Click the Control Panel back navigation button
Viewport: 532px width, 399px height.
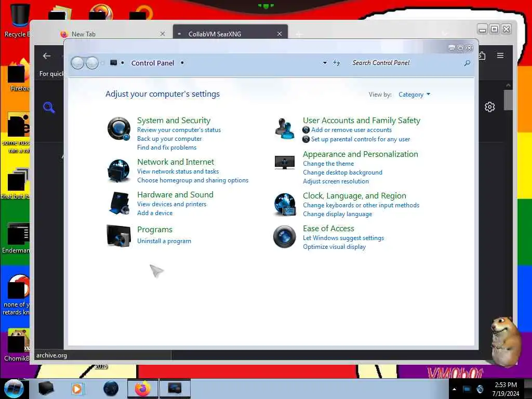click(x=78, y=63)
